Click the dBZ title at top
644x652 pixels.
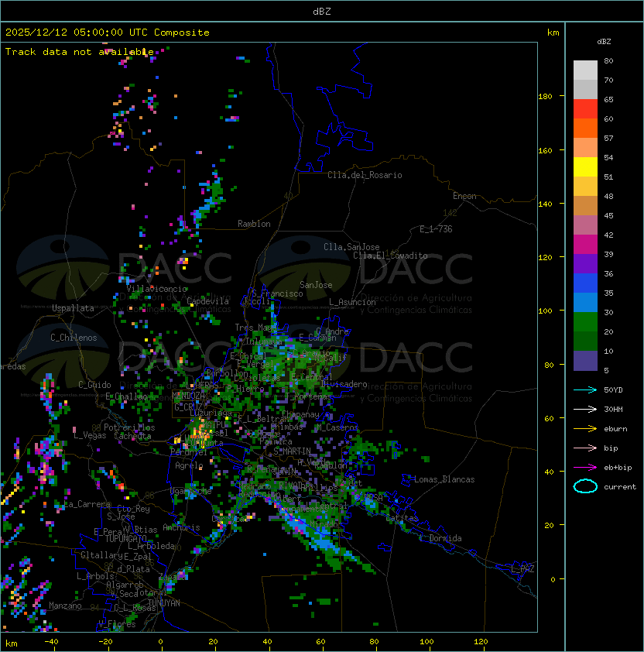[322, 11]
